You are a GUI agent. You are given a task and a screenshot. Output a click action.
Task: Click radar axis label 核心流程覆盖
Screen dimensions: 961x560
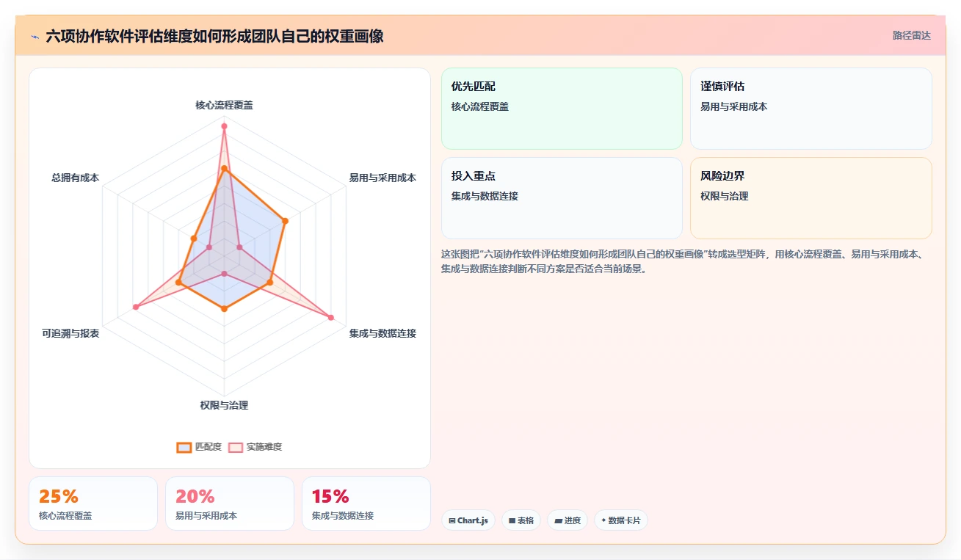point(224,105)
